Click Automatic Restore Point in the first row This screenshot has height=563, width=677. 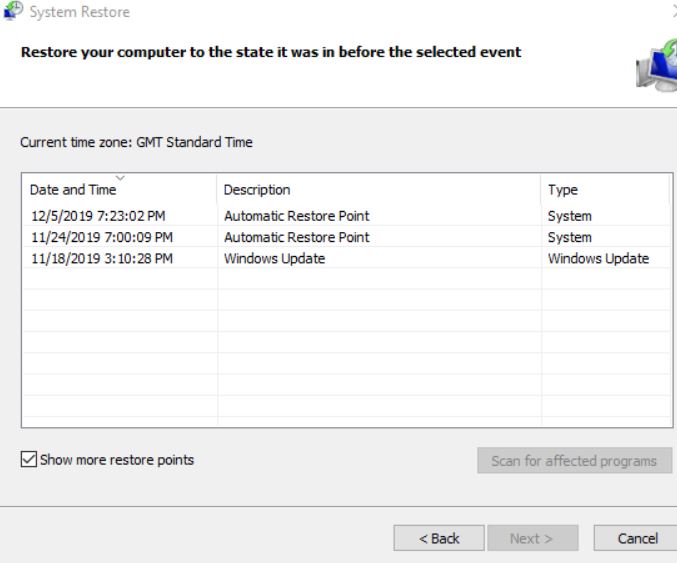pos(297,216)
